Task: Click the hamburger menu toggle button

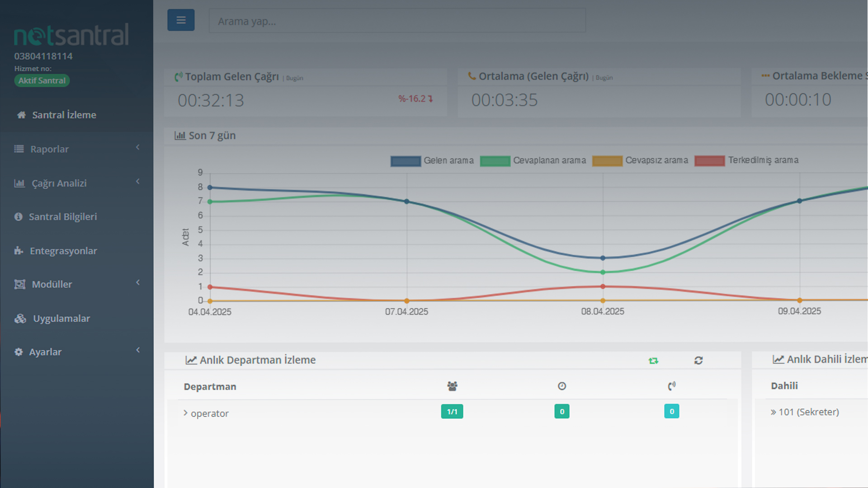Action: coord(181,20)
